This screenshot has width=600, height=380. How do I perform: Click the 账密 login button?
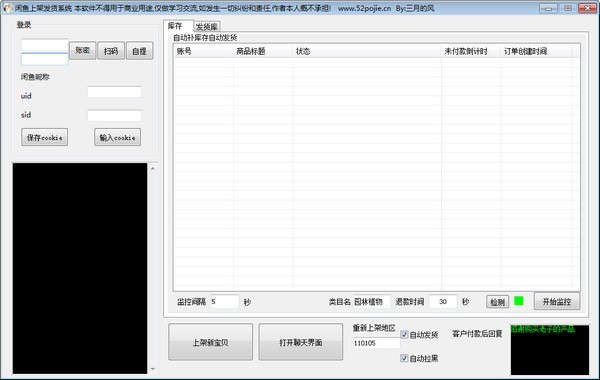click(x=82, y=51)
